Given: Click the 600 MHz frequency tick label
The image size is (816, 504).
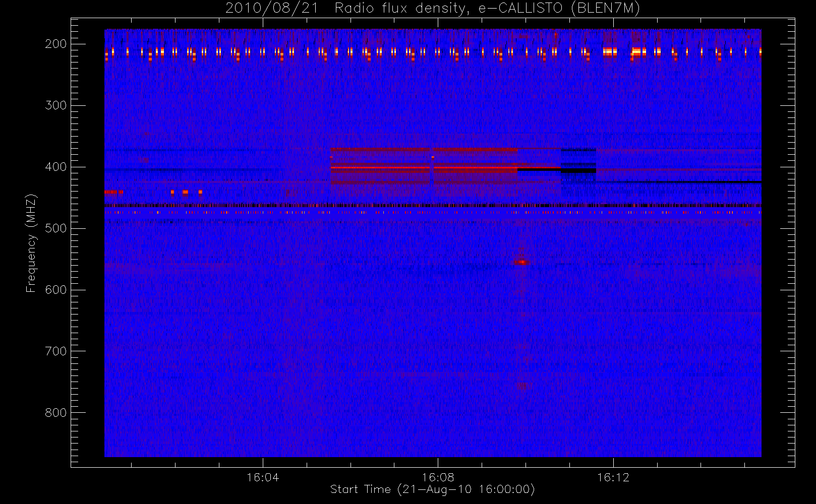Looking at the screenshot, I should click(x=55, y=290).
